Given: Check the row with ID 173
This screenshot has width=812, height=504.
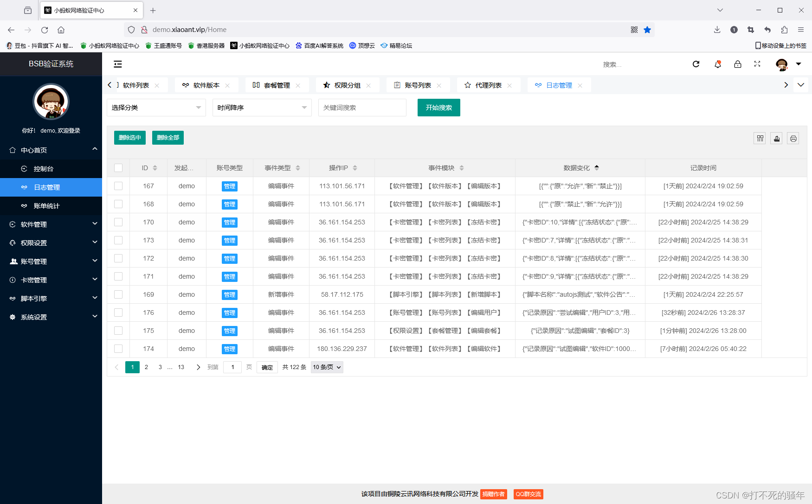Looking at the screenshot, I should point(118,240).
